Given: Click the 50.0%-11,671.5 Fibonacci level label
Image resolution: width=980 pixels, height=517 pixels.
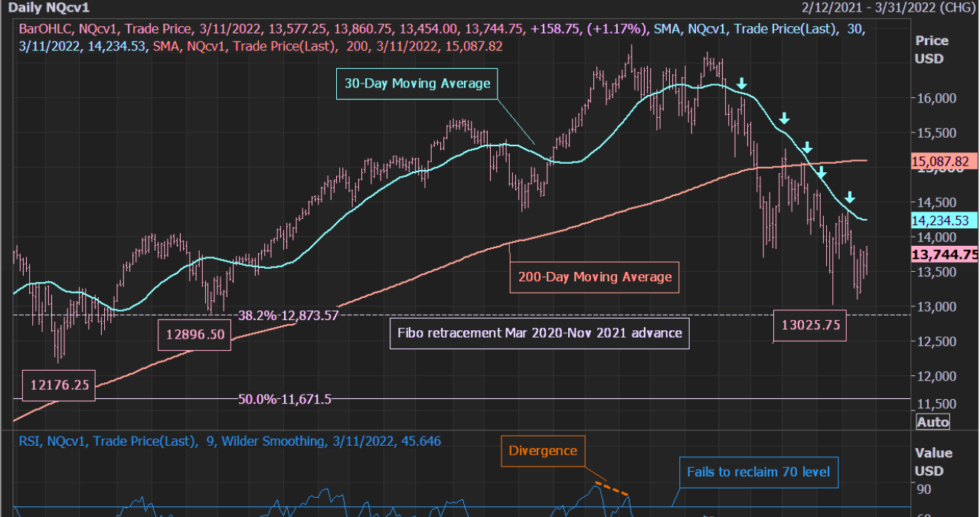Looking at the screenshot, I should pyautogui.click(x=285, y=399).
